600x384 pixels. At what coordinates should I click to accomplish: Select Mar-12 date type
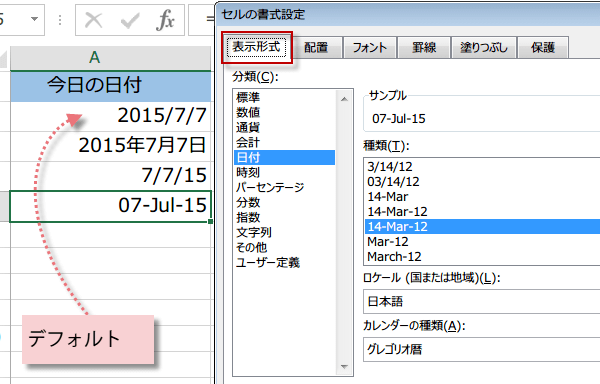[482, 242]
